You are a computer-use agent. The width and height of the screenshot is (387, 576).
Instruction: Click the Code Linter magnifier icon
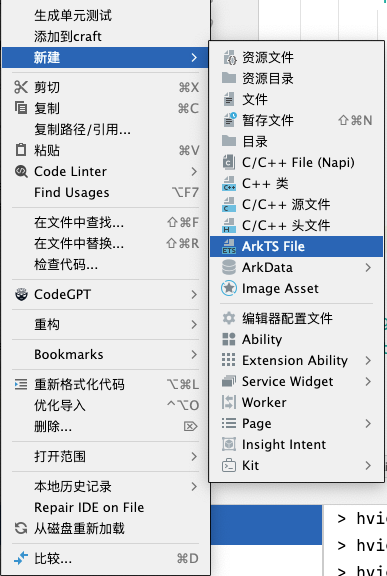21,172
